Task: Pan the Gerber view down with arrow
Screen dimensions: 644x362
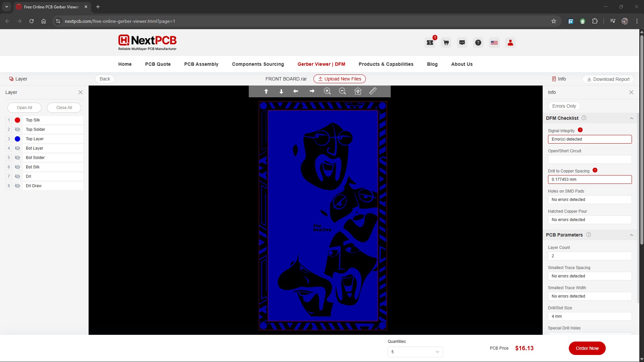Action: 281,91
